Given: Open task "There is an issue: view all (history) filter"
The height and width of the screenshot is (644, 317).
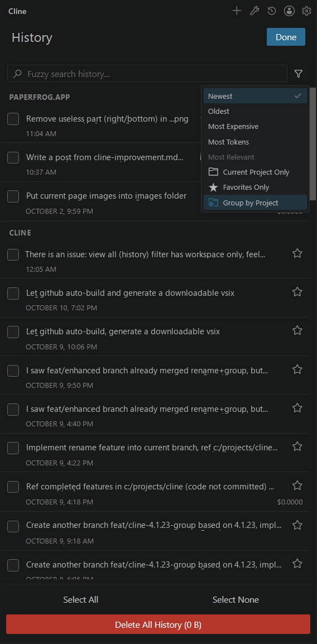Looking at the screenshot, I should pyautogui.click(x=145, y=254).
